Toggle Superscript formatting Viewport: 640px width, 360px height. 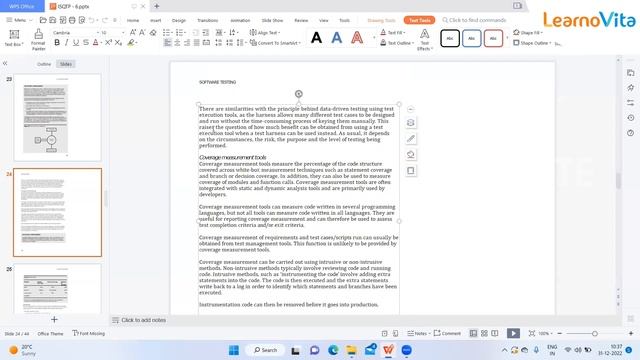pos(108,42)
